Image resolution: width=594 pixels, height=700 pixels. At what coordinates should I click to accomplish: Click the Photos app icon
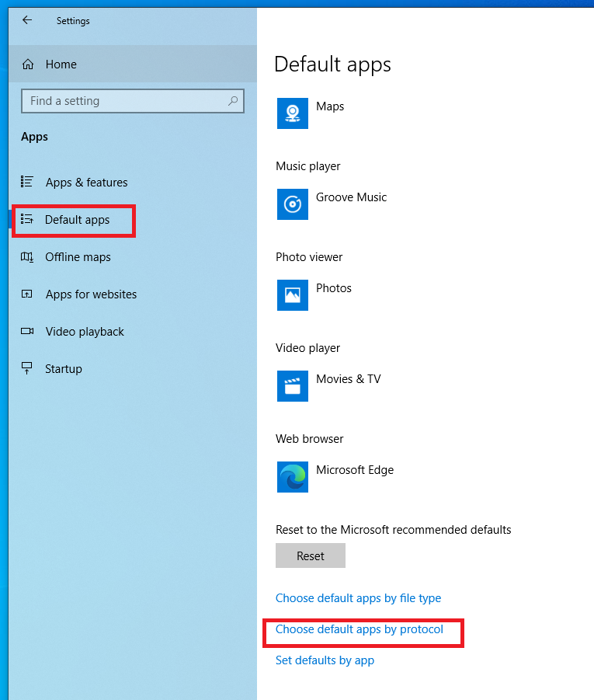click(x=292, y=295)
